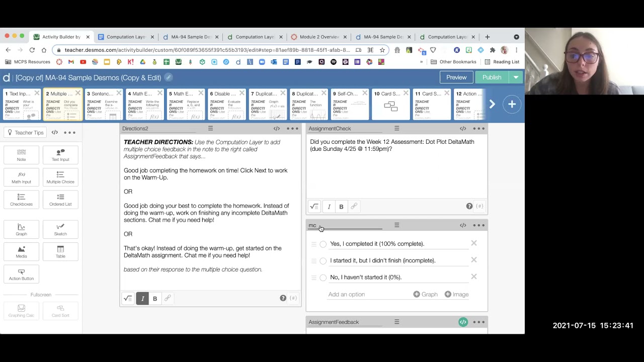Add an Ordered List component
Screen dimensions: 644x362
click(x=60, y=200)
